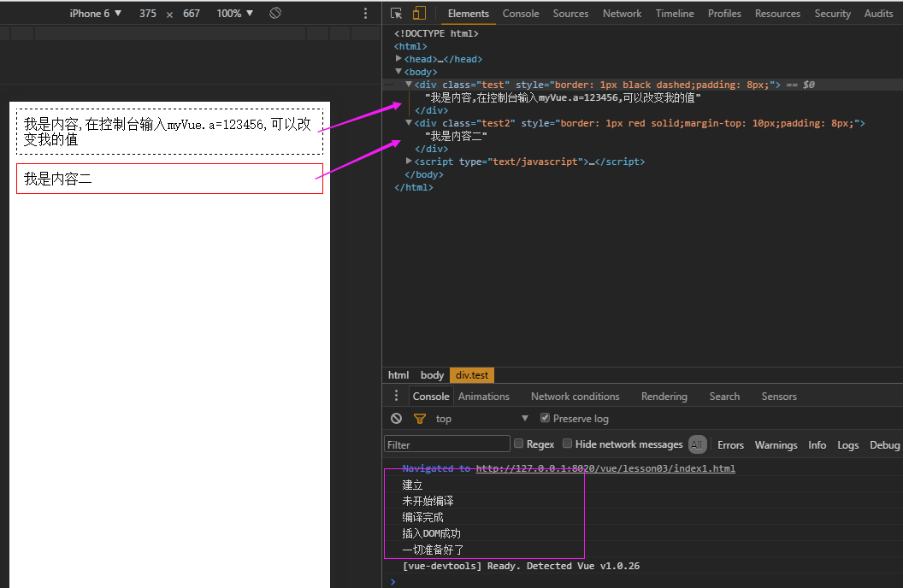Open the 100% zoom dropdown

[234, 13]
